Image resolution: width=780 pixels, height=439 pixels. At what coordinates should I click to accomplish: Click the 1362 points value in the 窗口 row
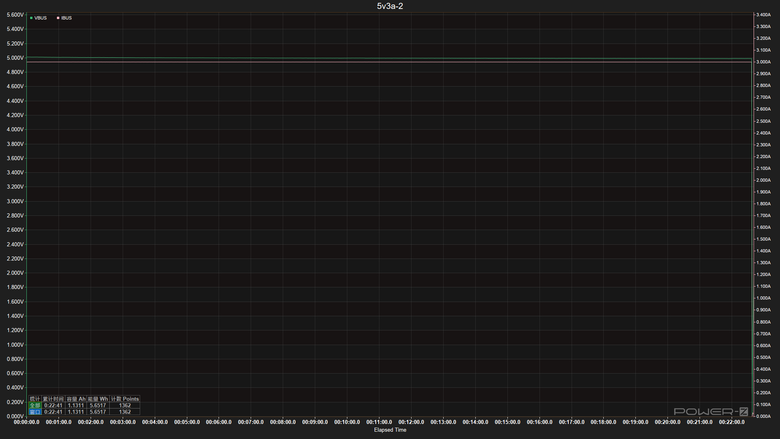(x=125, y=412)
